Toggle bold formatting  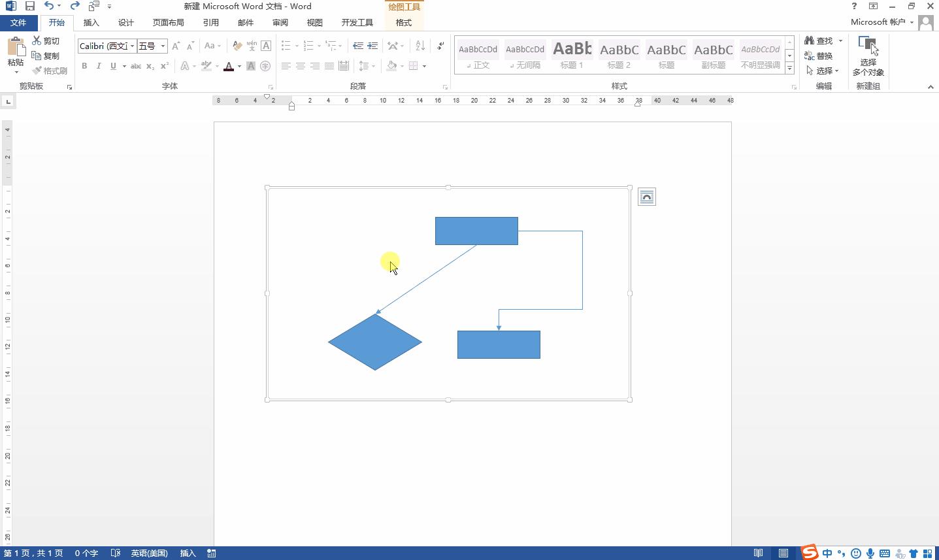pos(84,66)
